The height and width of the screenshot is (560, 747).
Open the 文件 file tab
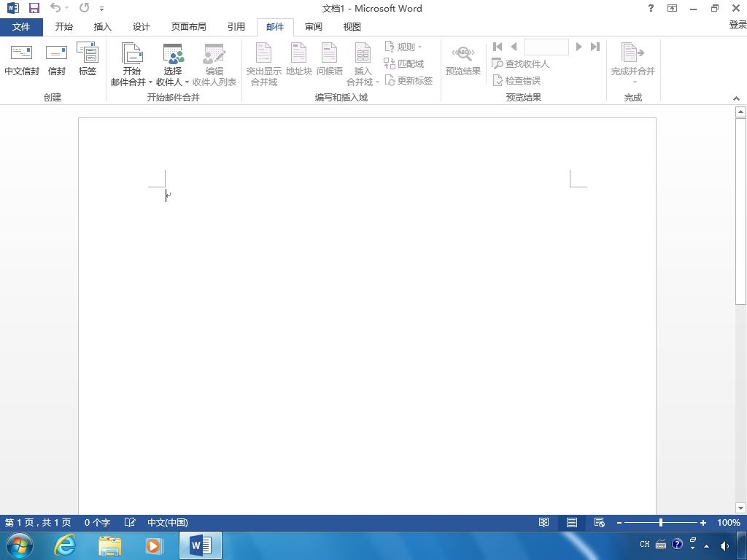21,27
